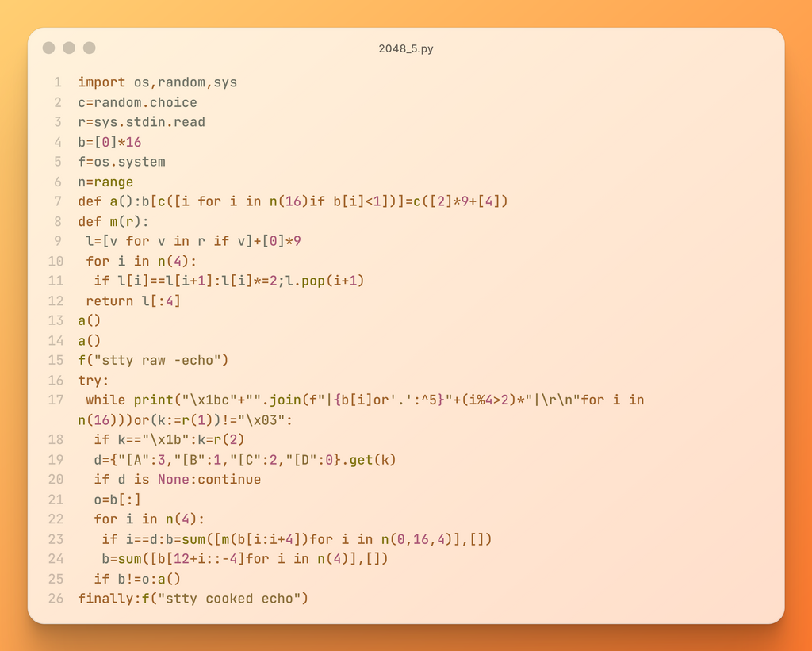Select line number 7 in the gutter
This screenshot has width=812, height=651.
[x=57, y=201]
